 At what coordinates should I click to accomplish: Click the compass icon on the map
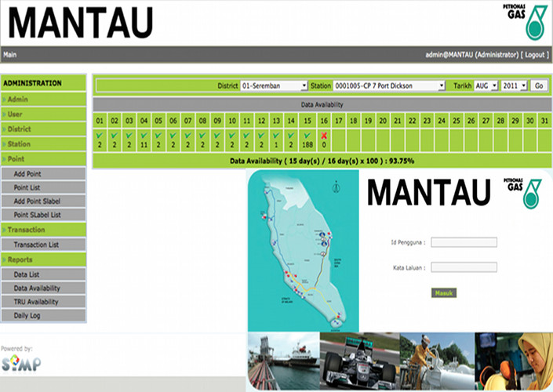[336, 186]
